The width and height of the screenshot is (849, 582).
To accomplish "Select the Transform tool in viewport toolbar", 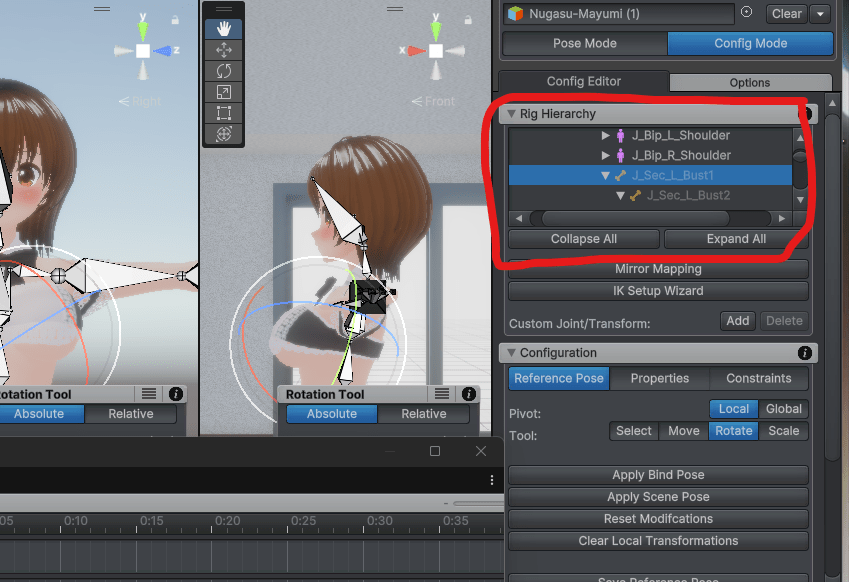I will [223, 134].
